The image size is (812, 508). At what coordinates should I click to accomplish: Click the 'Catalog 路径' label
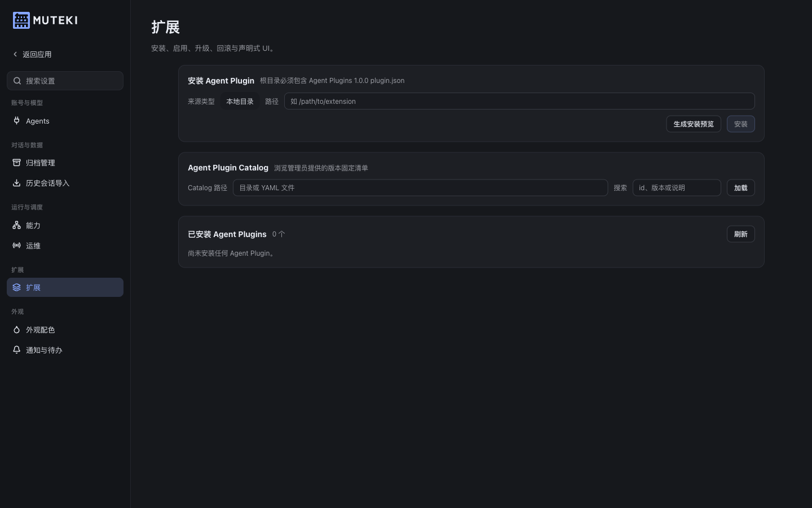coord(208,188)
